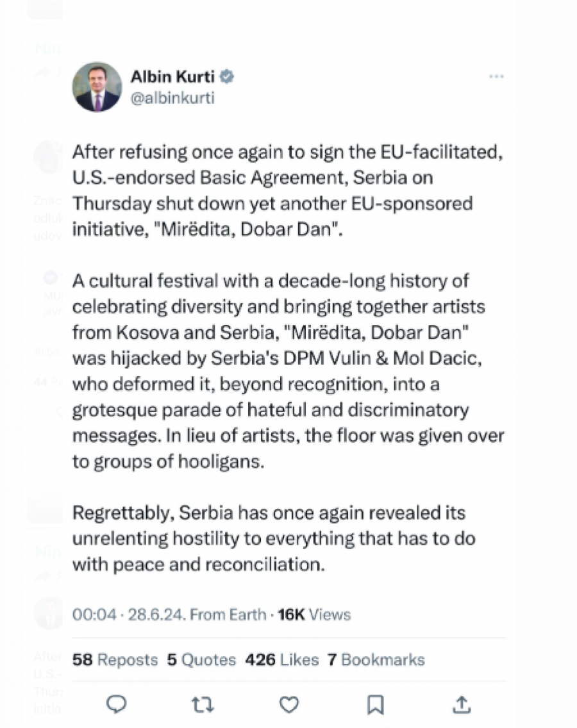Select the @albinkurti handle
577x728 pixels.
[x=174, y=100]
